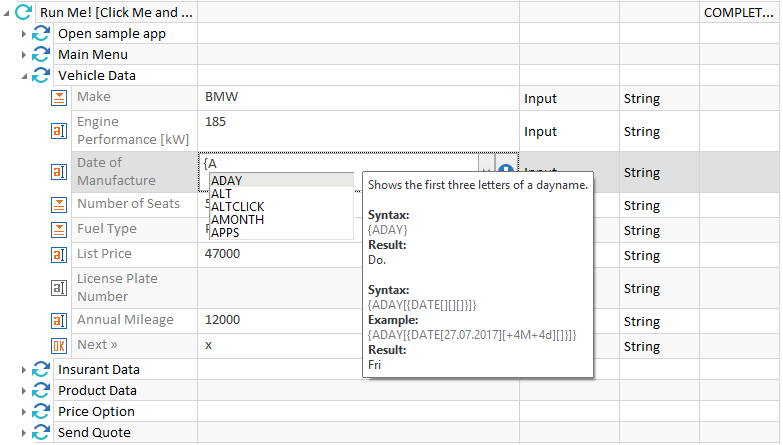Click the Run Me! test case icon

pos(25,12)
